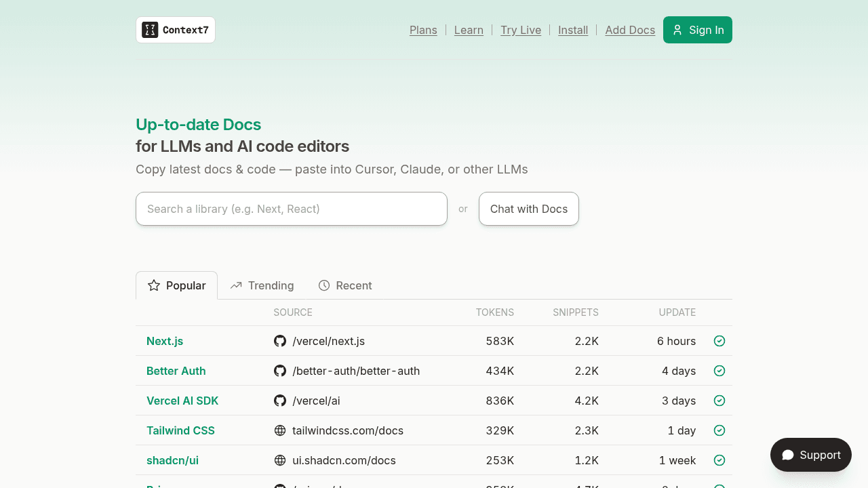Click the Chat with Docs button
Image resolution: width=868 pixels, height=488 pixels.
[529, 209]
